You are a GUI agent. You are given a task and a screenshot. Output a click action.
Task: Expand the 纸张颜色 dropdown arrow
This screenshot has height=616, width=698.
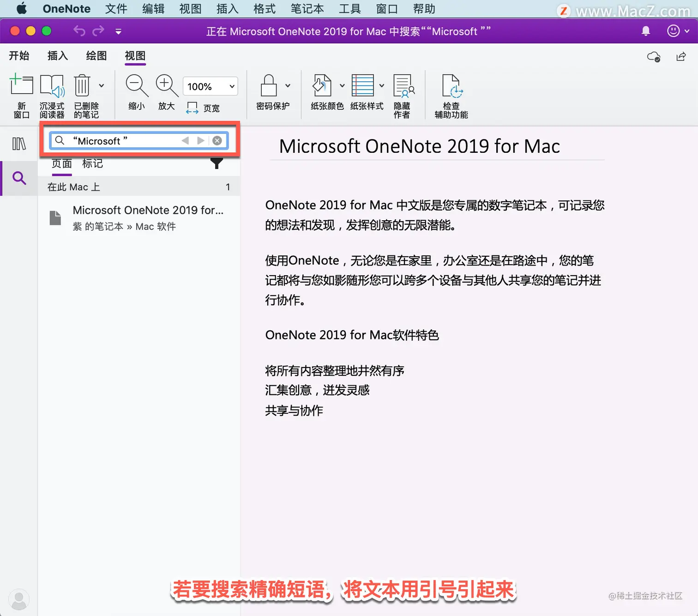pos(342,85)
